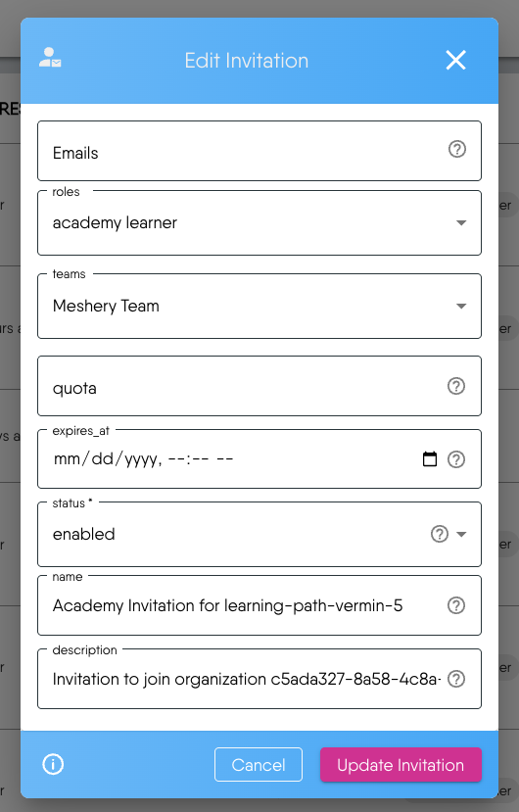This screenshot has width=519, height=812.
Task: Open the calendar date picker icon
Action: point(430,458)
